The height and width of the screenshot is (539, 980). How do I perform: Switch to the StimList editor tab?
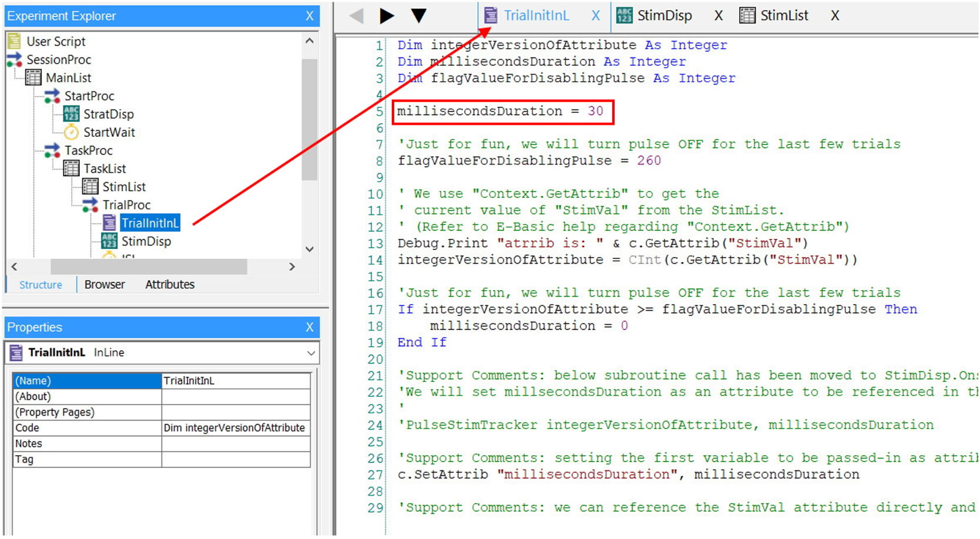point(784,16)
